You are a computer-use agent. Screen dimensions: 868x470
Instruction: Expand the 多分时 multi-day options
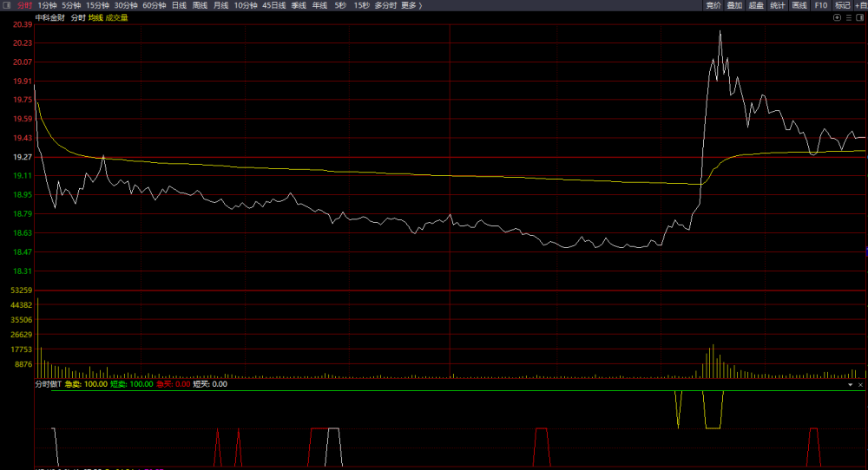[x=386, y=5]
